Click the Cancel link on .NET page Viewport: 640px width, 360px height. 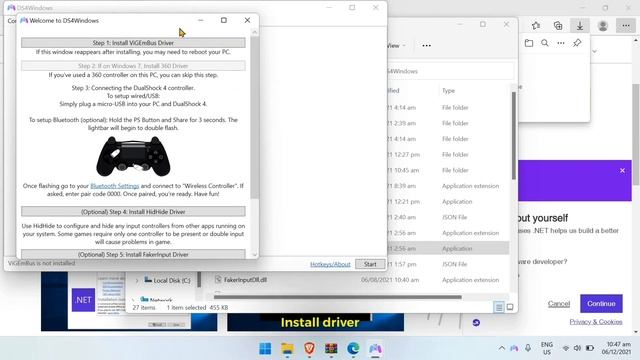tap(559, 304)
